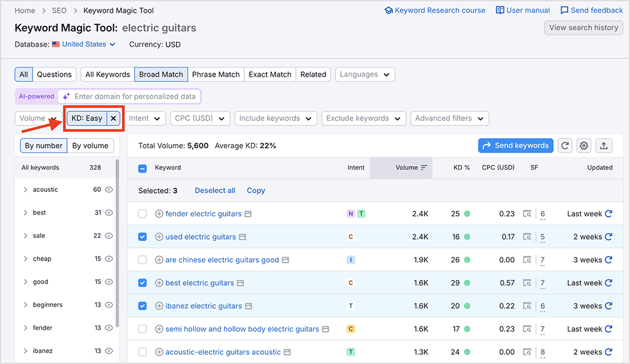Open the User manual link
This screenshot has width=630, height=364.
point(523,10)
